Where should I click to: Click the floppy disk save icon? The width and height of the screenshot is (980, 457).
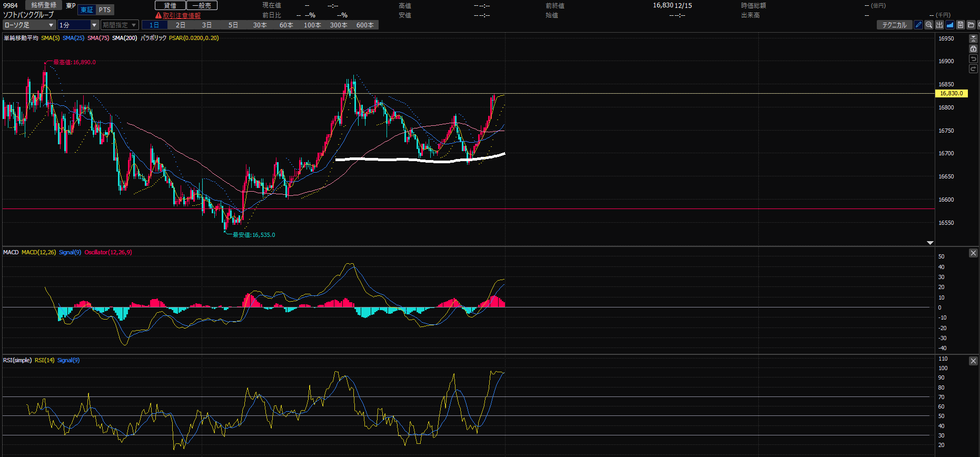[961, 25]
